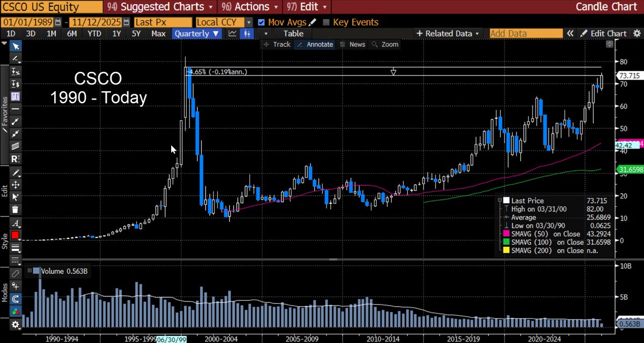
Task: Enable the Key Events checkbox
Action: tap(326, 22)
